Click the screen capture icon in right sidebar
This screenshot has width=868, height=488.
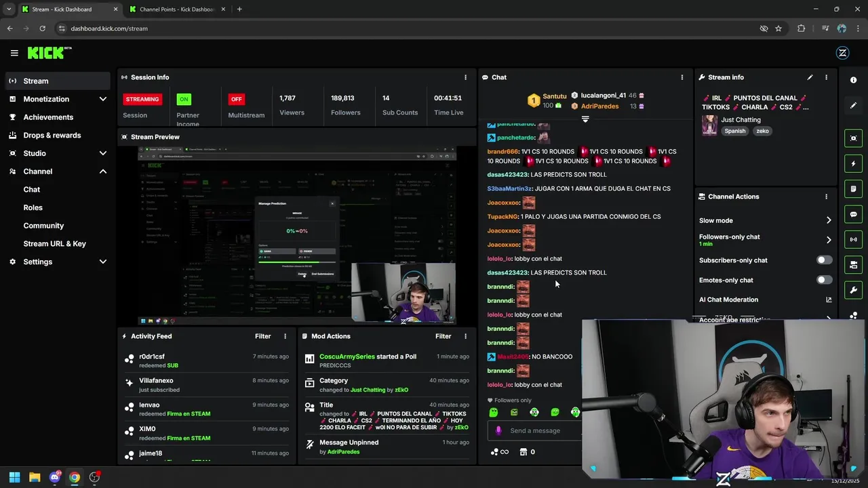click(854, 138)
